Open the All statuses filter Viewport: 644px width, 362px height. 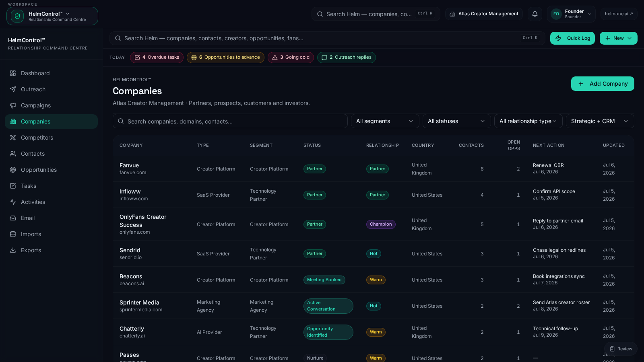(457, 121)
